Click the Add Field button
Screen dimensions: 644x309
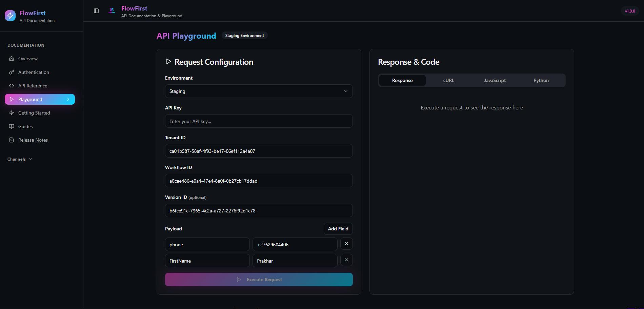(338, 229)
